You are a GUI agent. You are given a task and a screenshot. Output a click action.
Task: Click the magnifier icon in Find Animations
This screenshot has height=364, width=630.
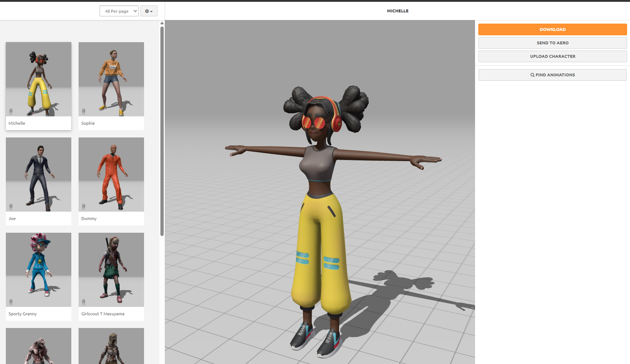pos(533,75)
